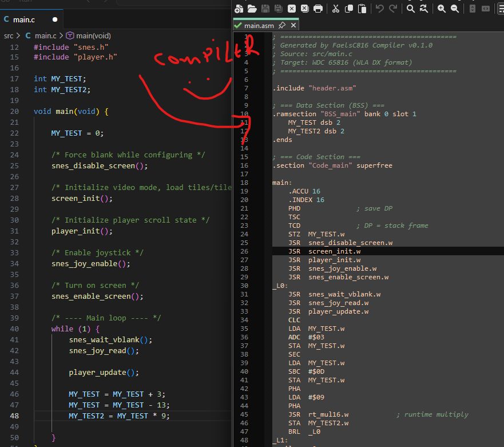Click 'ADC #$03' instruction

(x=306, y=337)
